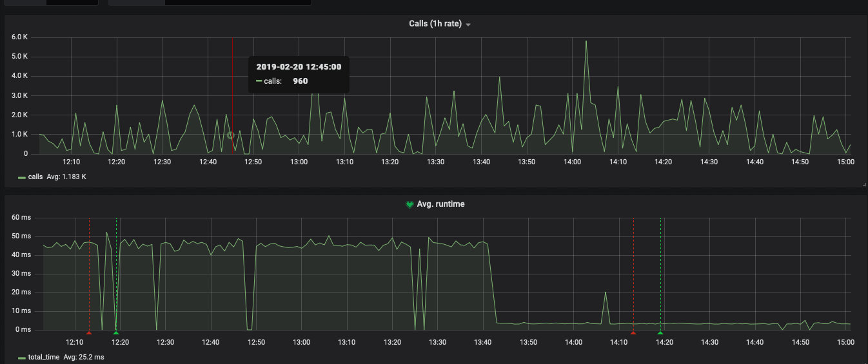Click the green annotation triangle near 12:19
868x364 pixels.
pyautogui.click(x=116, y=332)
